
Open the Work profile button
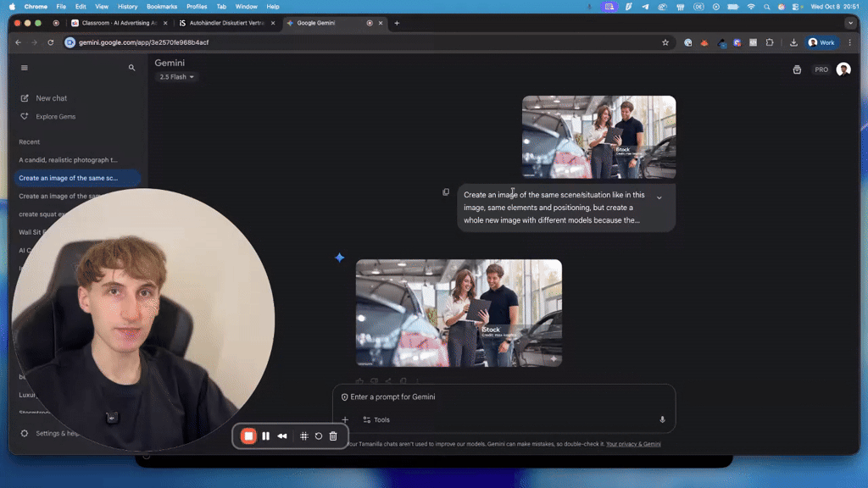click(821, 42)
